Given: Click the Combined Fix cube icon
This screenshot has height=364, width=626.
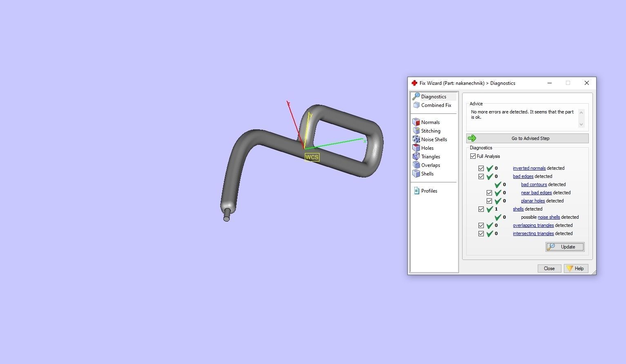Looking at the screenshot, I should pyautogui.click(x=416, y=105).
